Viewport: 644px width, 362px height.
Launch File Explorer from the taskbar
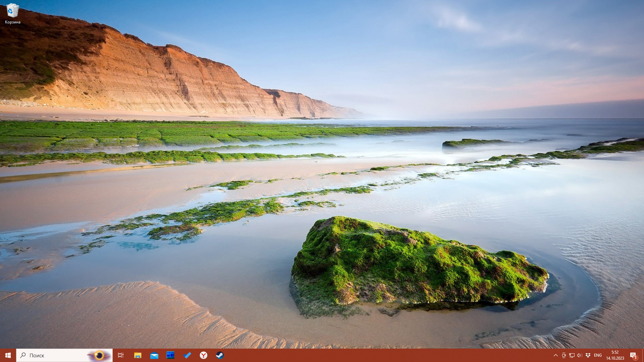tap(138, 355)
